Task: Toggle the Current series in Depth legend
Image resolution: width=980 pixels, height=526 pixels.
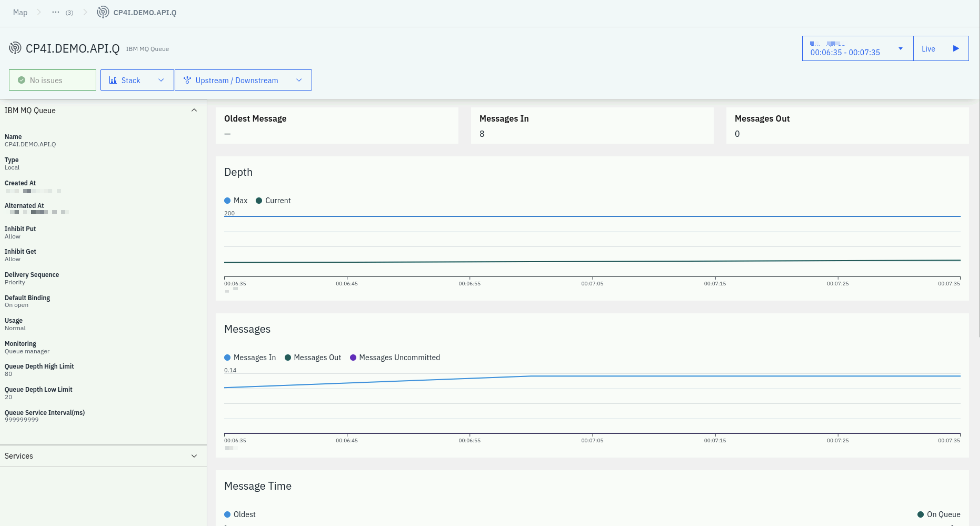Action: (273, 201)
